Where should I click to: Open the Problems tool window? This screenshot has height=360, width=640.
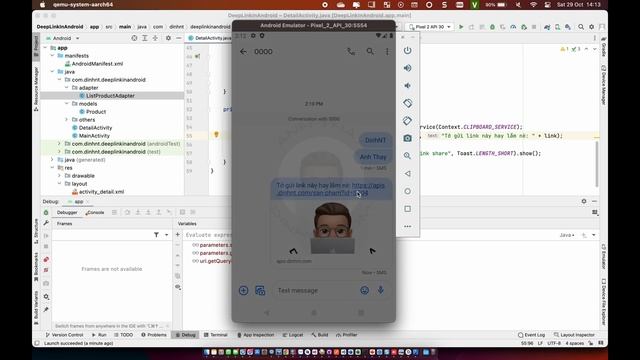coord(154,335)
